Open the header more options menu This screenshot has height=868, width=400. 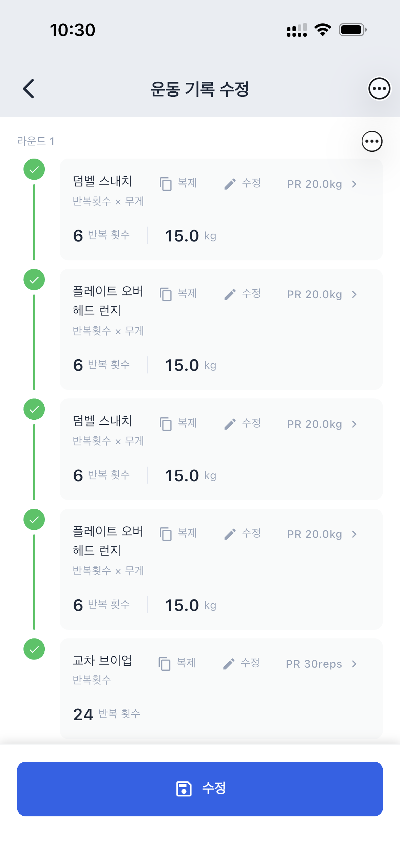379,89
